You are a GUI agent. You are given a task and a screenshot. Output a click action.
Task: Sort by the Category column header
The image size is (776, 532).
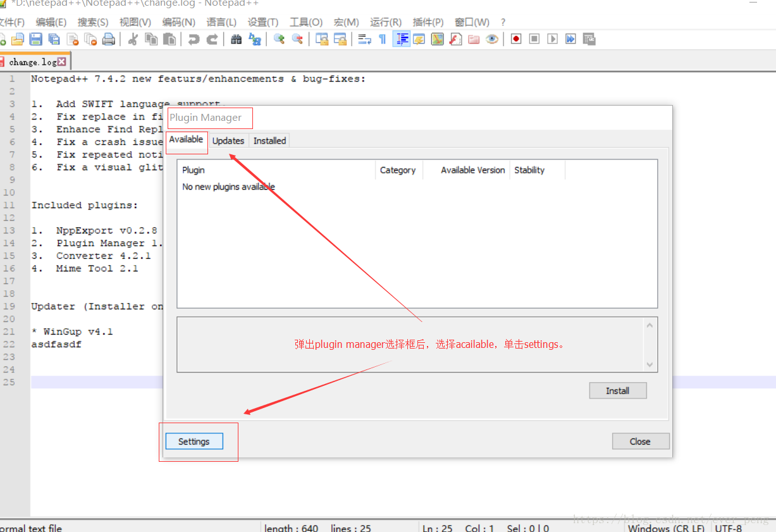pyautogui.click(x=398, y=170)
